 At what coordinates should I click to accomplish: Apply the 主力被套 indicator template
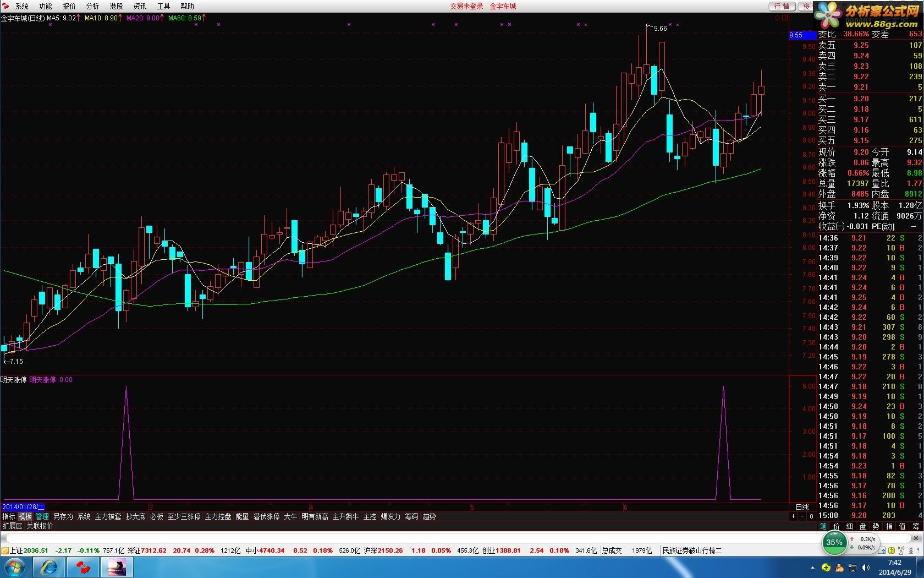coord(108,516)
